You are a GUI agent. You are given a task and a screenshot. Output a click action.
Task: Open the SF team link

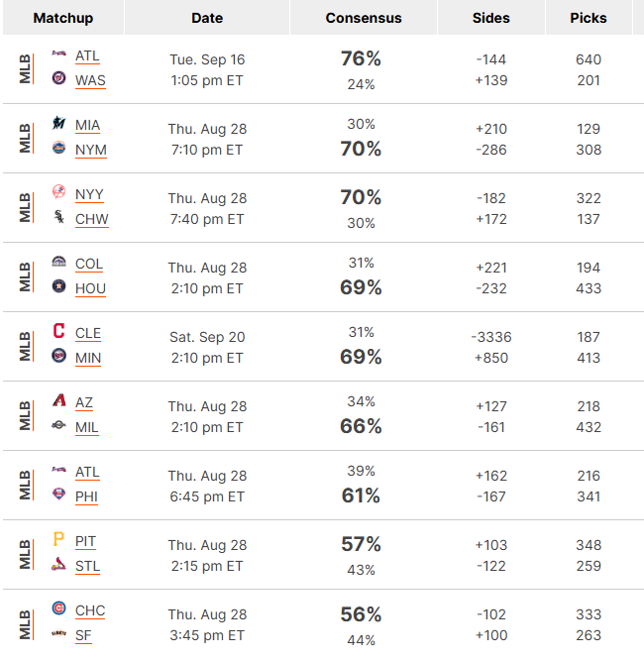click(x=83, y=635)
